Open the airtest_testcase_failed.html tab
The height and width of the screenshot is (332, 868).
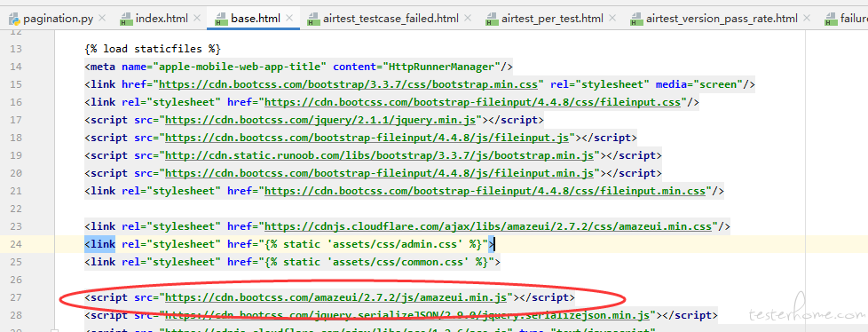pos(391,19)
